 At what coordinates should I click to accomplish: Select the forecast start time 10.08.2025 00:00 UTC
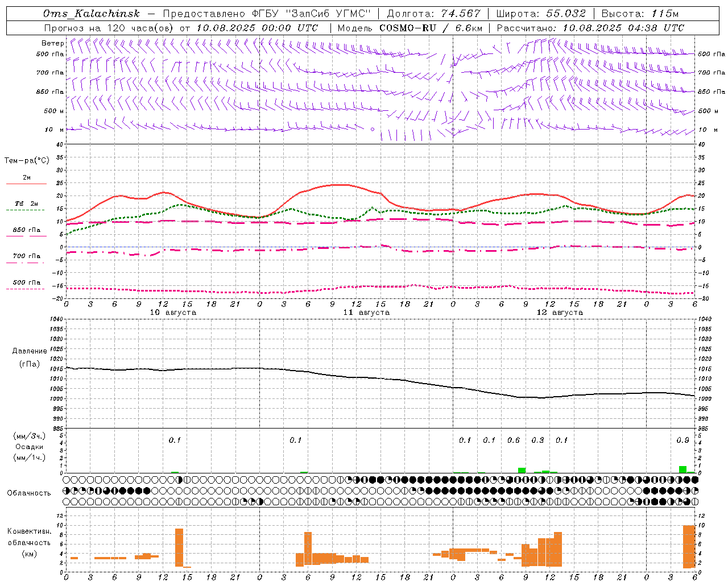[257, 28]
